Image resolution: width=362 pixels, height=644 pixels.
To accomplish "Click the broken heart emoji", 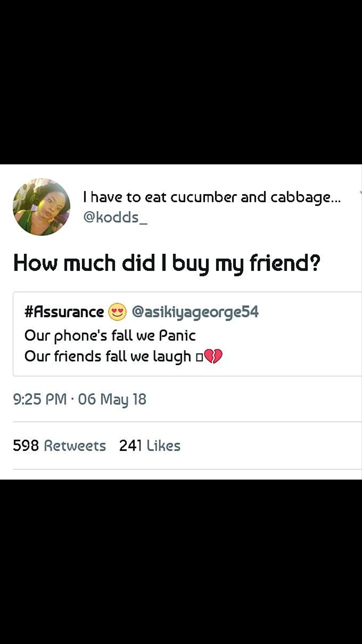I will point(213,356).
